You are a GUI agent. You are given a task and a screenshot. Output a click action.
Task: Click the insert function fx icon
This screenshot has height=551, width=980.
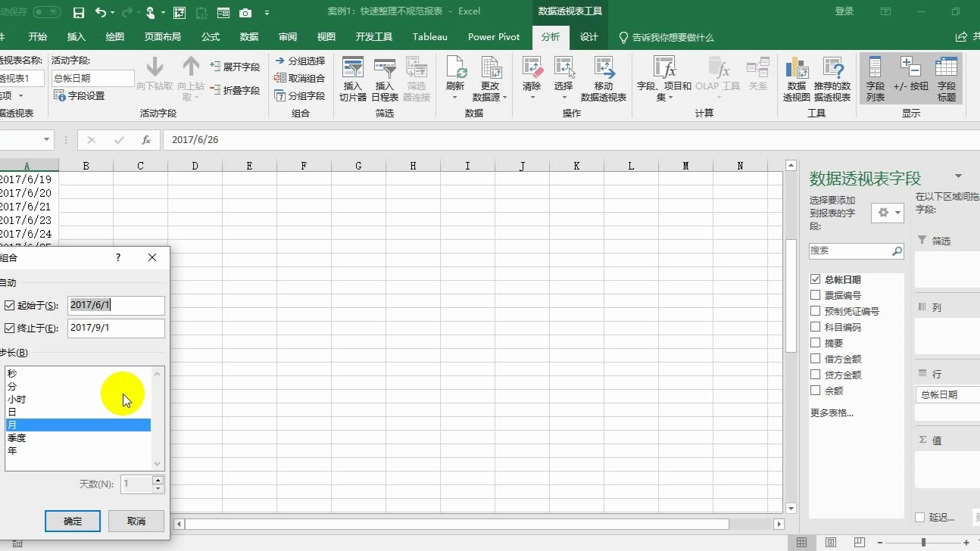(146, 140)
